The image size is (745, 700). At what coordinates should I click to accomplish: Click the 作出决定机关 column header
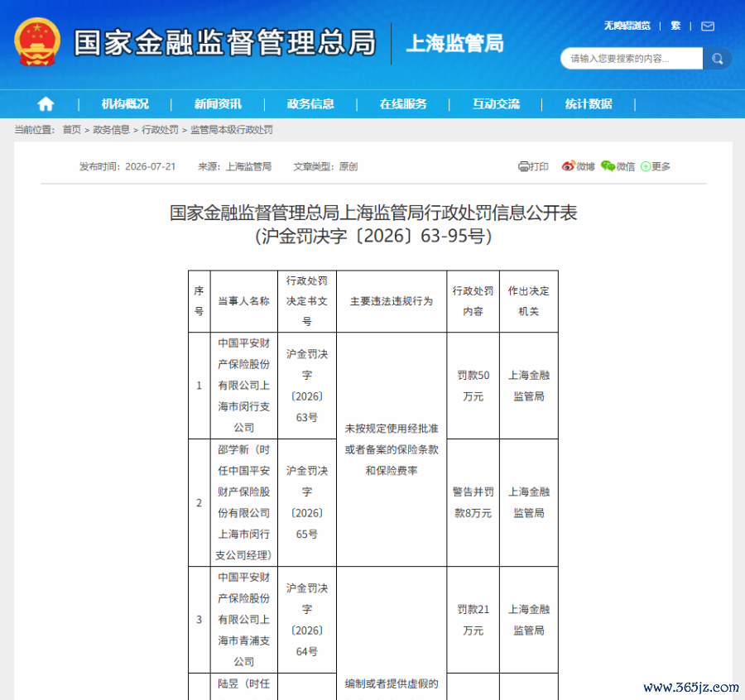click(529, 301)
